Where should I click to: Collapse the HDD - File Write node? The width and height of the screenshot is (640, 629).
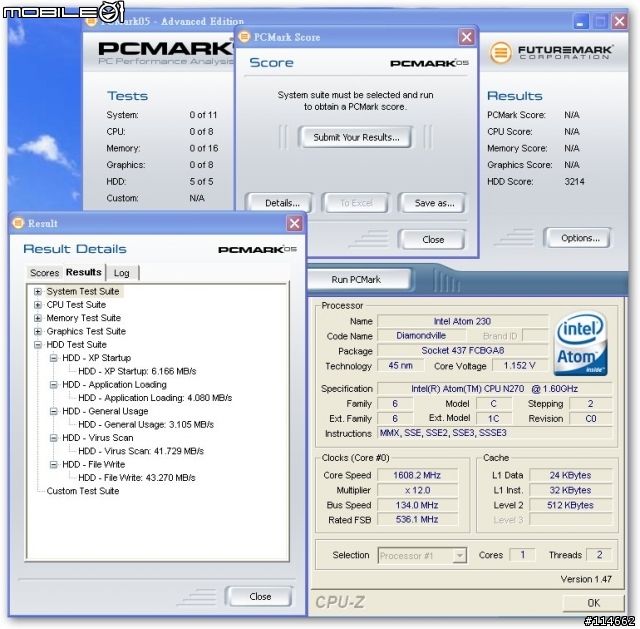[x=53, y=465]
